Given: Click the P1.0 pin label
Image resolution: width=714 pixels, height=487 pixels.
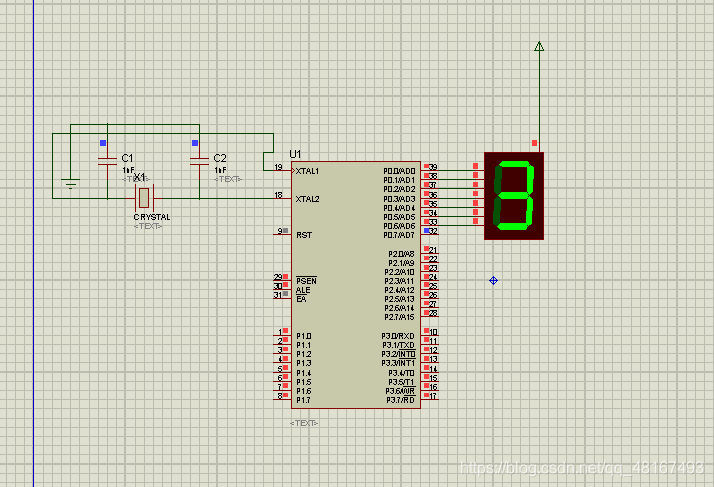Looking at the screenshot, I should (x=303, y=336).
